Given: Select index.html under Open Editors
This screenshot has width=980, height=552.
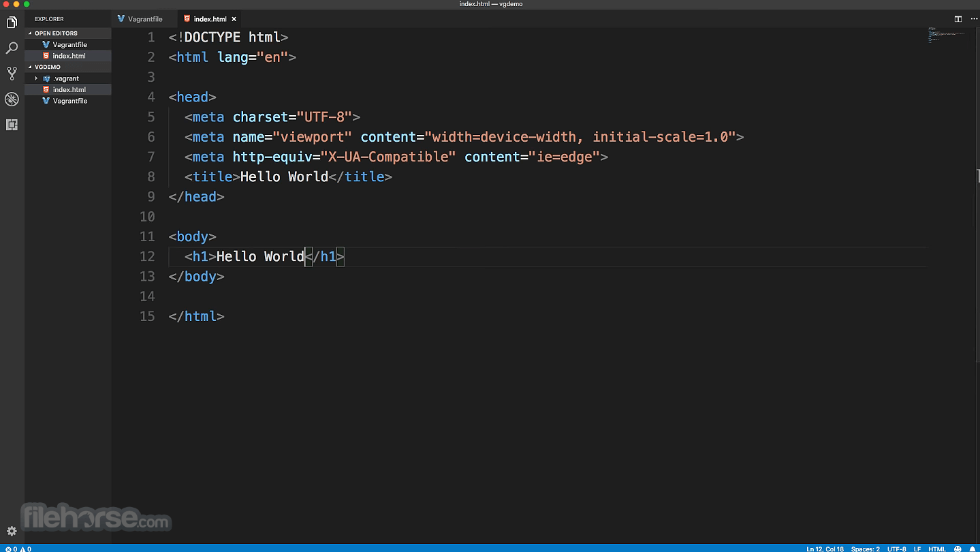Looking at the screenshot, I should pyautogui.click(x=69, y=56).
